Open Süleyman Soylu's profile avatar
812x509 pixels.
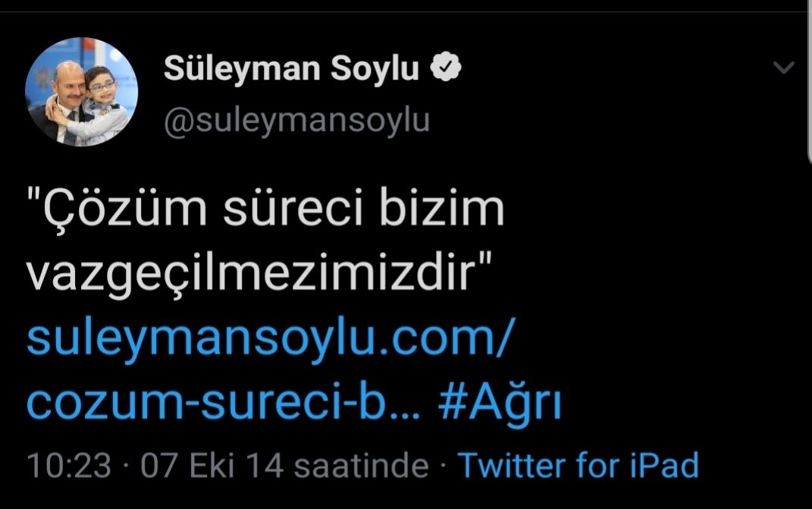(x=81, y=92)
